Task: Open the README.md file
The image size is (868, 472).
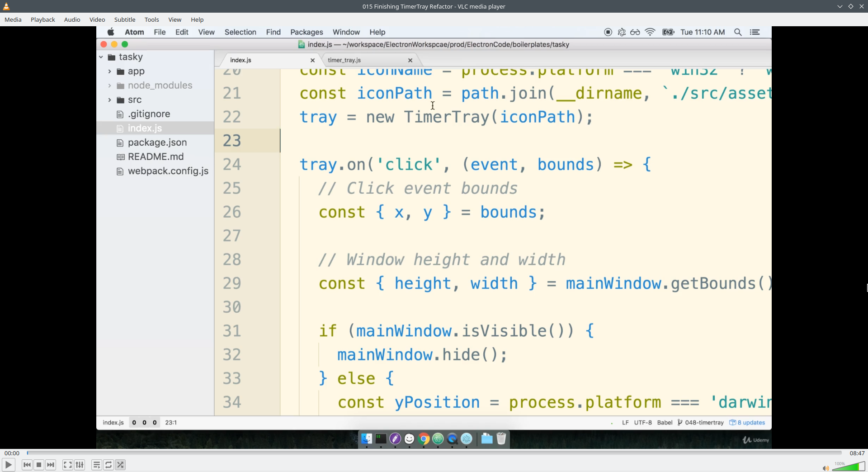Action: 156,157
